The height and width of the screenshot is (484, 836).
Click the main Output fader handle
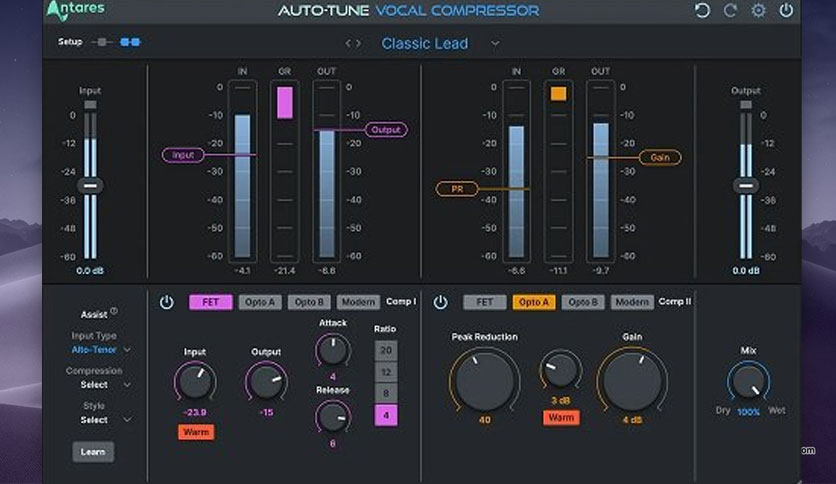pos(746,186)
